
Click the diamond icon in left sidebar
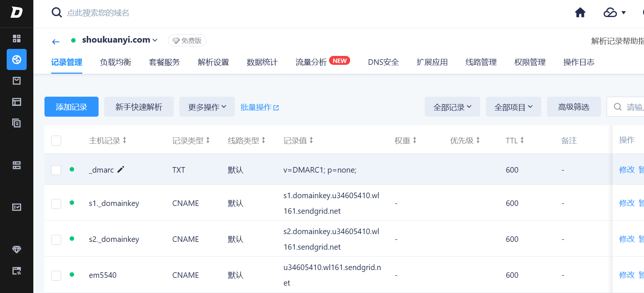click(x=17, y=249)
